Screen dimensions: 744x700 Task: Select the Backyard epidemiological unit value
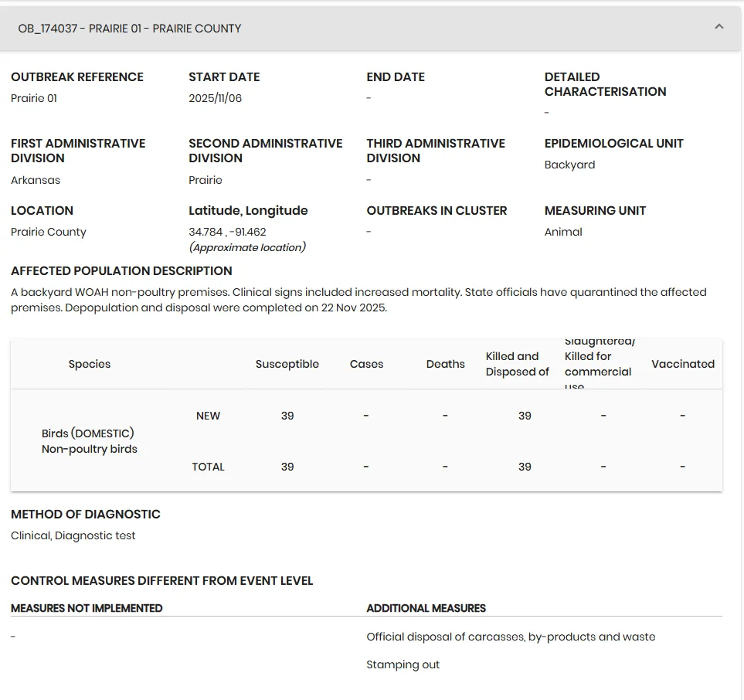pyautogui.click(x=569, y=165)
